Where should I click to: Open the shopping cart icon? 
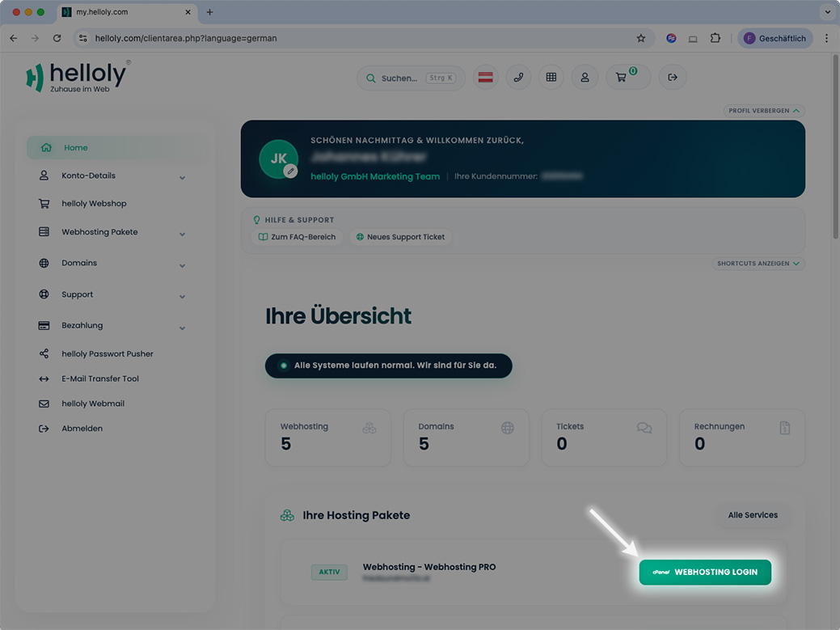coord(628,77)
